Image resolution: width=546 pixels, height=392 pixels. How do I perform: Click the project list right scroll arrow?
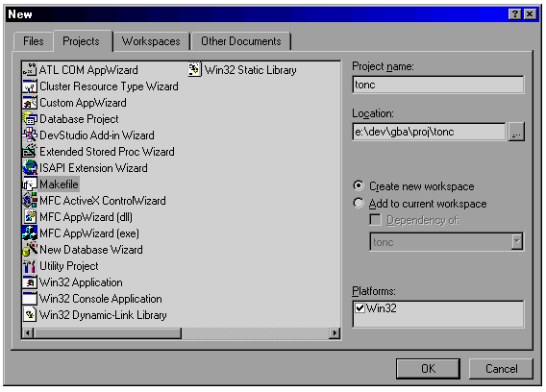[335, 333]
